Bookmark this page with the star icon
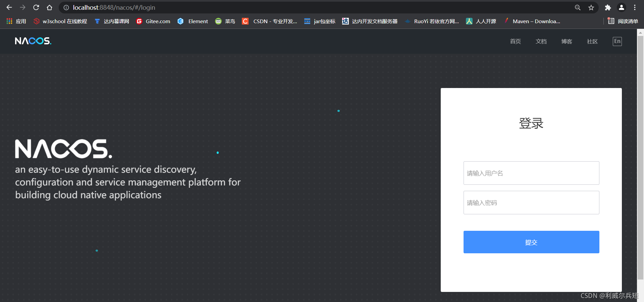This screenshot has height=302, width=644. tap(591, 7)
